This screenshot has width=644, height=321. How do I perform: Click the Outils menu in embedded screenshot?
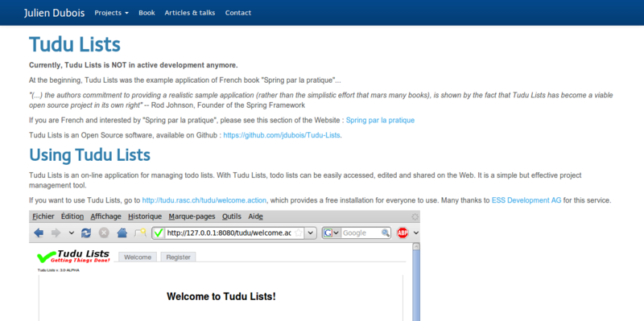232,216
